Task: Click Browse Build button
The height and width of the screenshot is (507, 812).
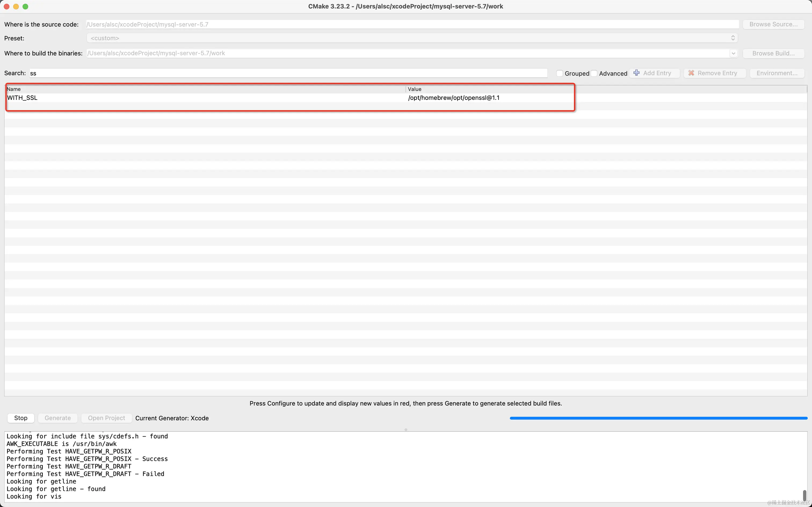Action: click(x=773, y=53)
